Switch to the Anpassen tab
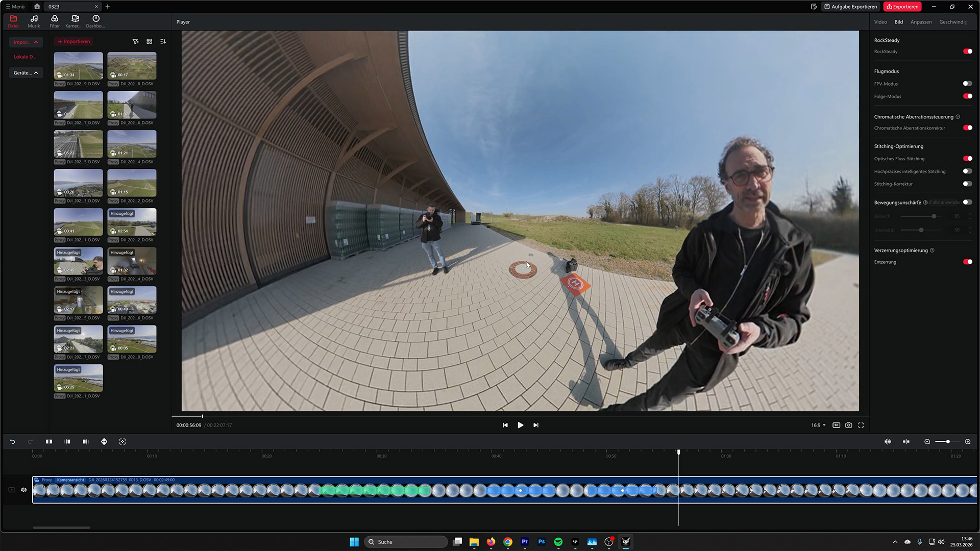 (921, 22)
